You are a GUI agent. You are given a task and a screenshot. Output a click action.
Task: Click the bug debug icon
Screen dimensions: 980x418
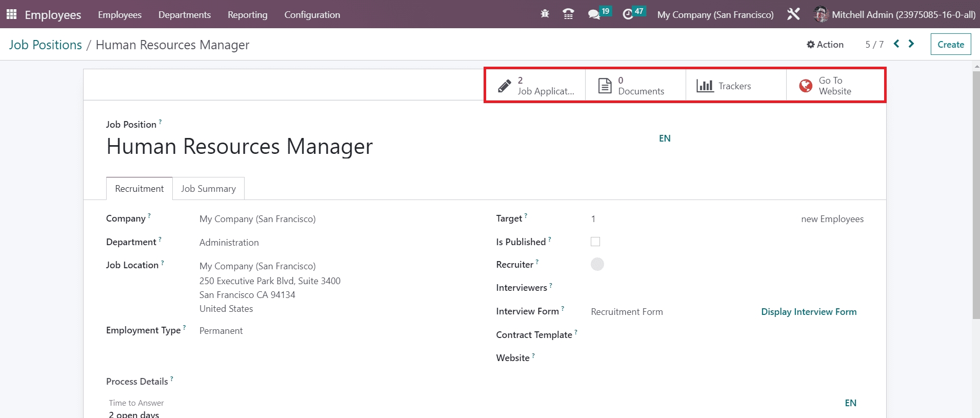[x=545, y=14]
